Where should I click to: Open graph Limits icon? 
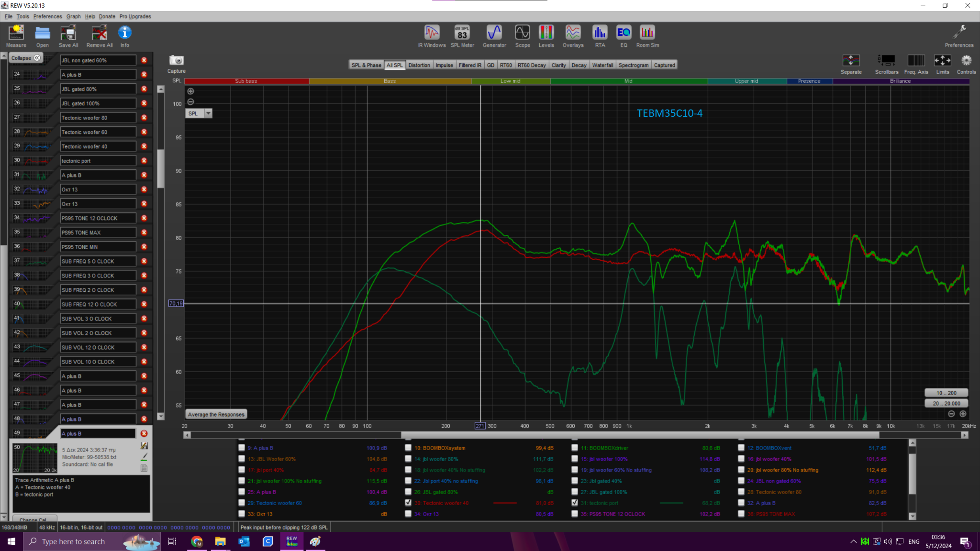942,61
